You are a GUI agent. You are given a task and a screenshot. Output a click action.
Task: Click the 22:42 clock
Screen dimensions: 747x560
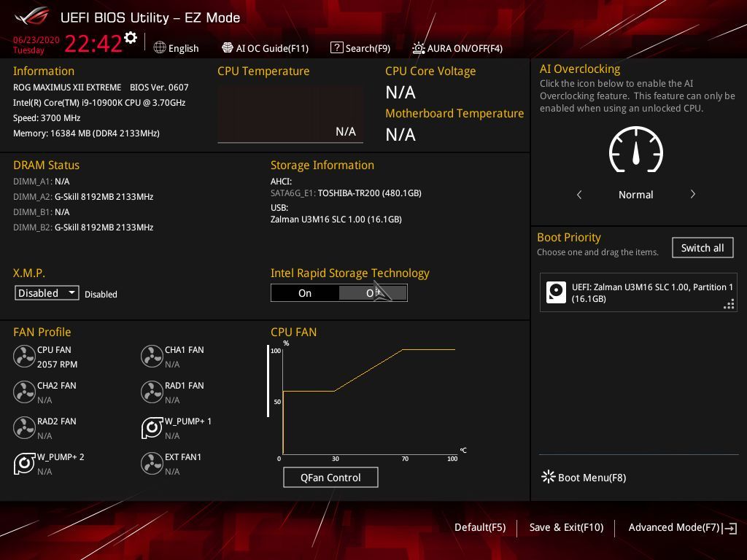[x=93, y=43]
